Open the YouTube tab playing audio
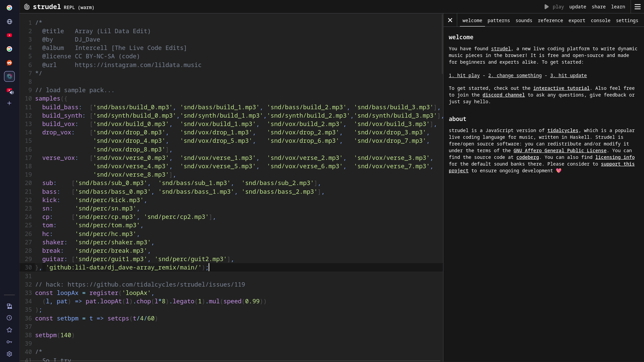 pyautogui.click(x=9, y=91)
